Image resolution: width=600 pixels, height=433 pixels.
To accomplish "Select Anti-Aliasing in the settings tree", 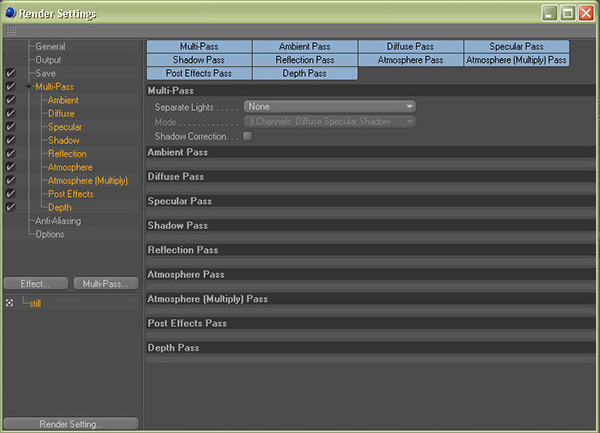I will [x=58, y=221].
